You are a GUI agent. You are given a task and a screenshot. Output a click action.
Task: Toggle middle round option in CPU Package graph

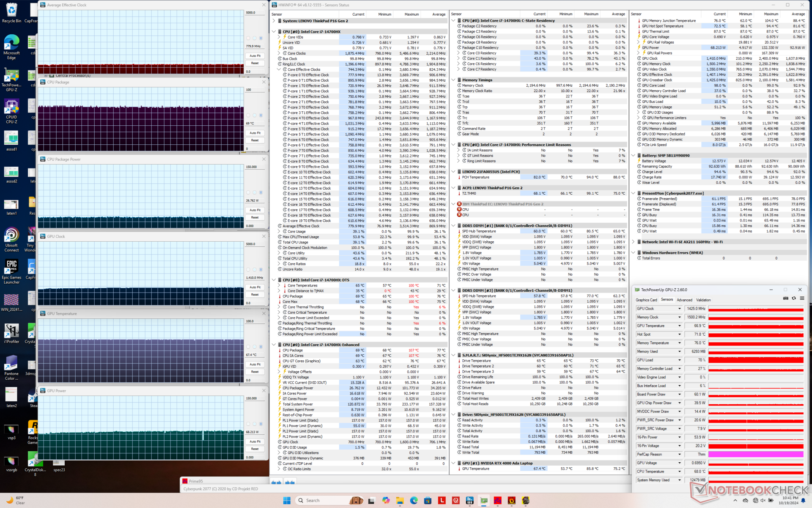(x=254, y=115)
